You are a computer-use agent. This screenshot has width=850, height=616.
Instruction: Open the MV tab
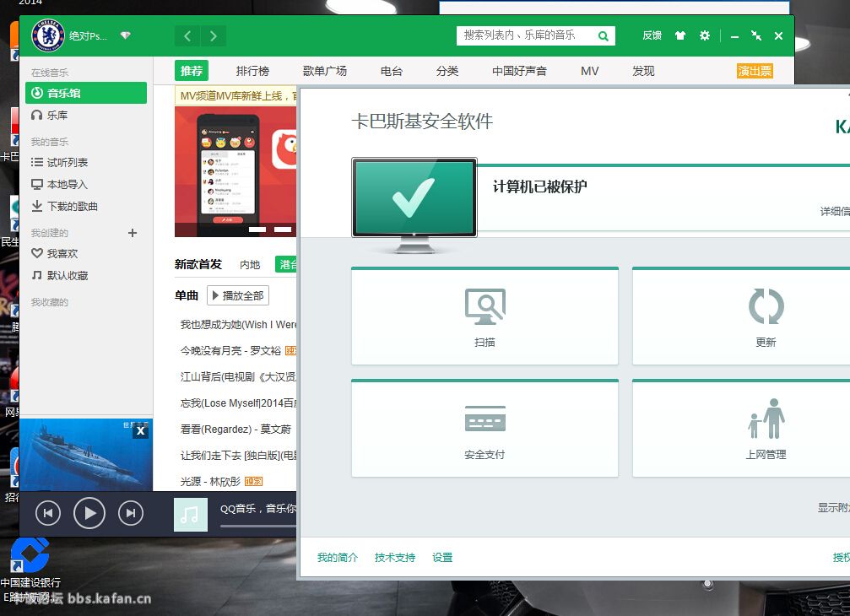(590, 71)
